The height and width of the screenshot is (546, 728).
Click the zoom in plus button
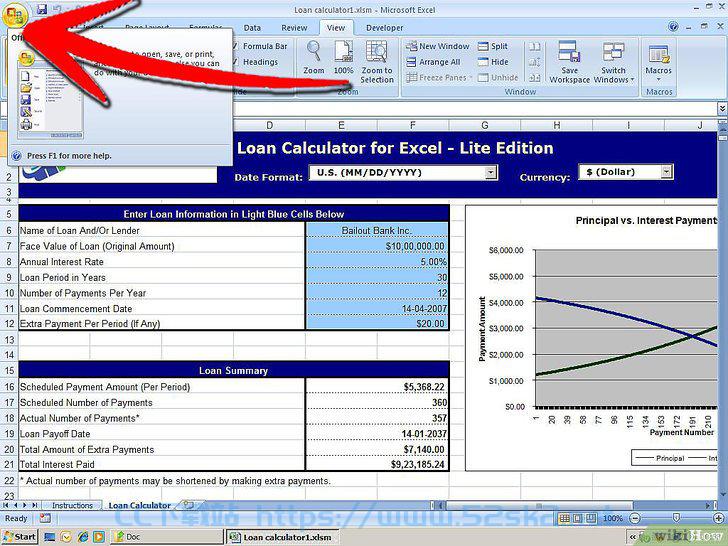[x=719, y=518]
